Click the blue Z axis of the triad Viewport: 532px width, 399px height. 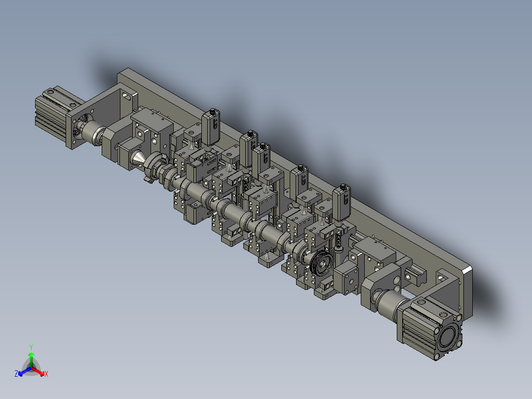point(24,371)
